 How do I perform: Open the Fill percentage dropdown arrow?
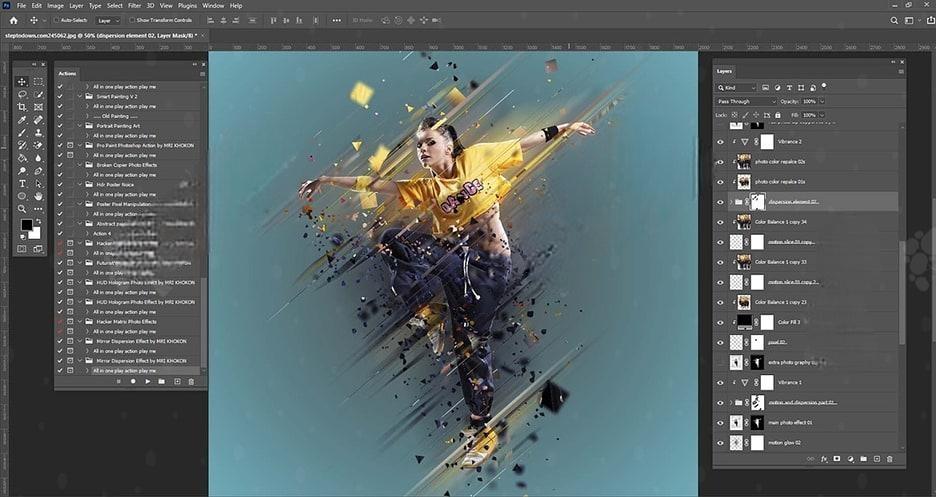point(822,115)
